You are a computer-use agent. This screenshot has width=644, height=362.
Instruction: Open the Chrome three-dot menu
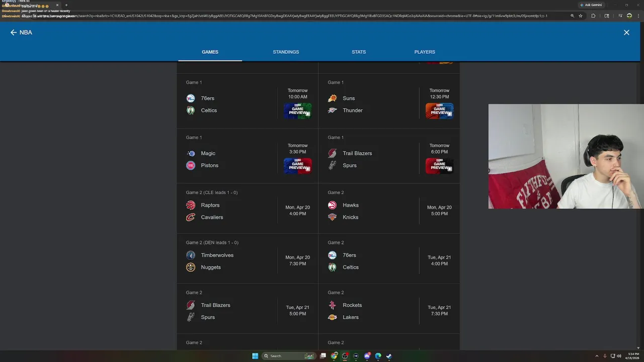pos(638,16)
